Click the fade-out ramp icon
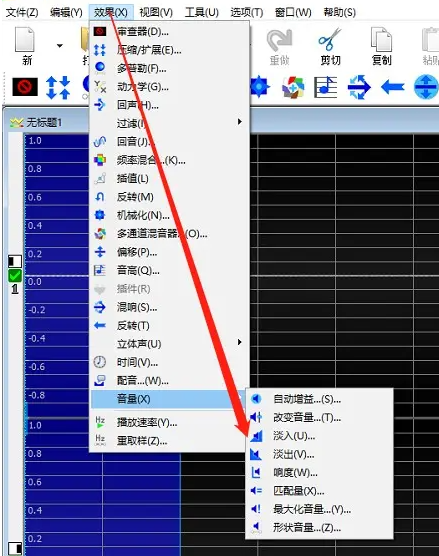Screen dimensions: 439x556 click(x=256, y=454)
